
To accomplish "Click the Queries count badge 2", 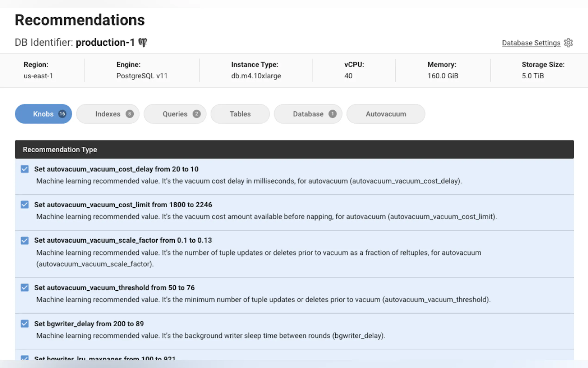I will [196, 114].
